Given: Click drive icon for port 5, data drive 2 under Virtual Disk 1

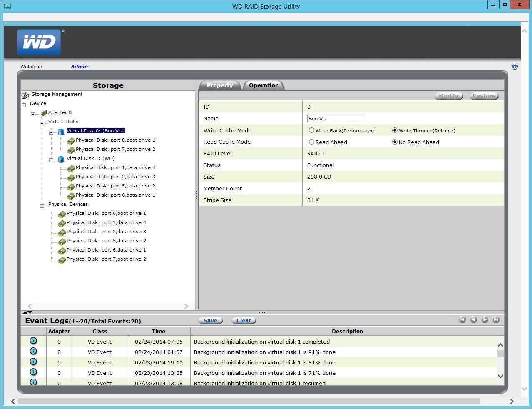Looking at the screenshot, I should click(x=71, y=187).
